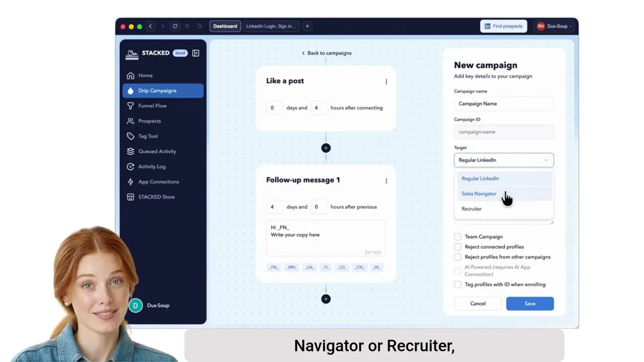Open Activity Log via its clock icon
This screenshot has width=644, height=362.
point(130,166)
